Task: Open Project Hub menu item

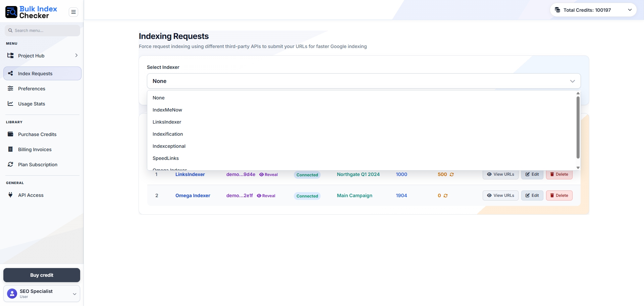Action: click(42, 56)
